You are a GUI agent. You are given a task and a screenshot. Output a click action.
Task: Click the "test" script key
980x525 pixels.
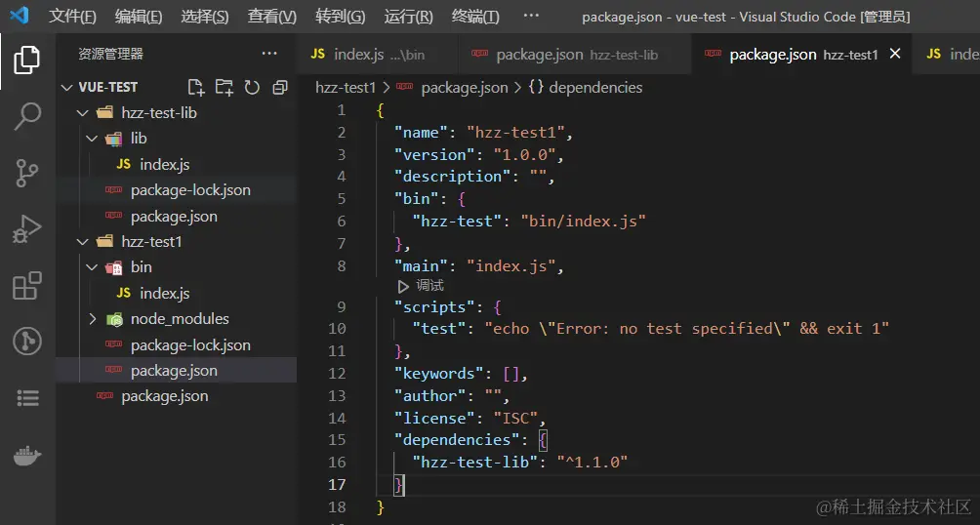(438, 329)
